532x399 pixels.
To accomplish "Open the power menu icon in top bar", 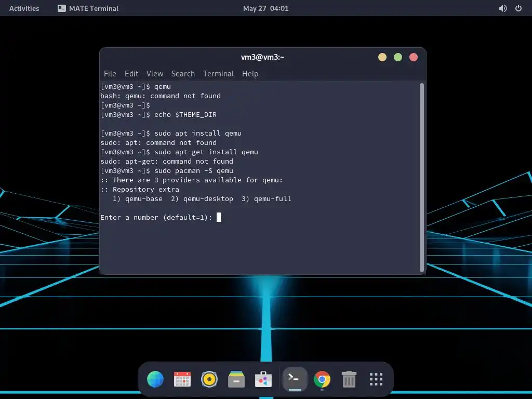I will tap(518, 8).
